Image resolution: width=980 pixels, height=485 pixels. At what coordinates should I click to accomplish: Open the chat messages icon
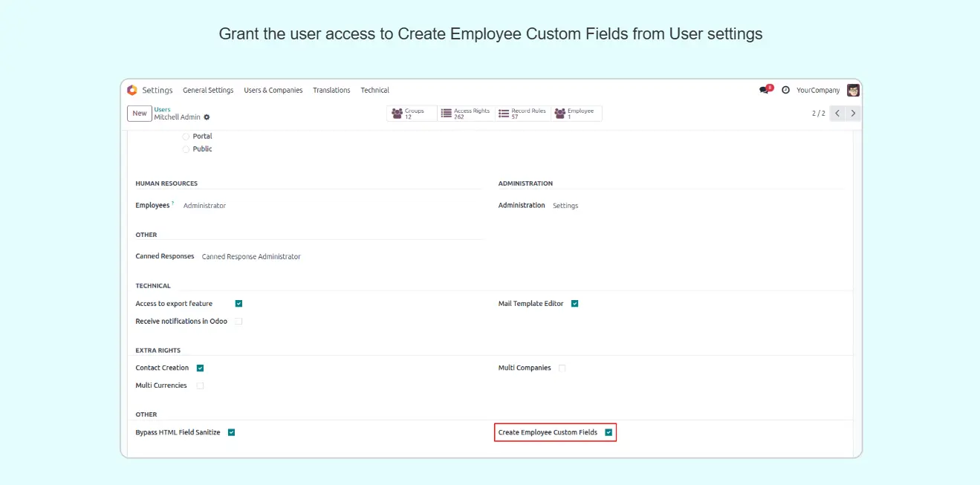point(765,90)
